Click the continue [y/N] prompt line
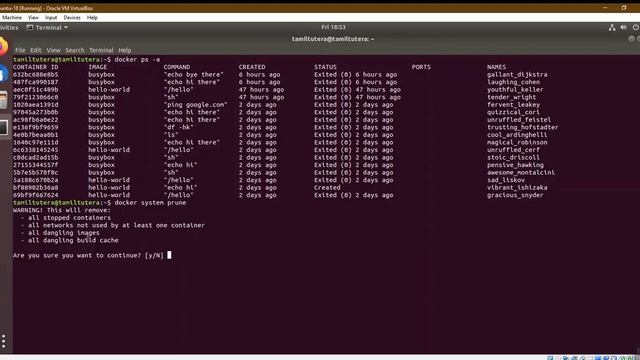The height and width of the screenshot is (360, 640). pos(88,256)
